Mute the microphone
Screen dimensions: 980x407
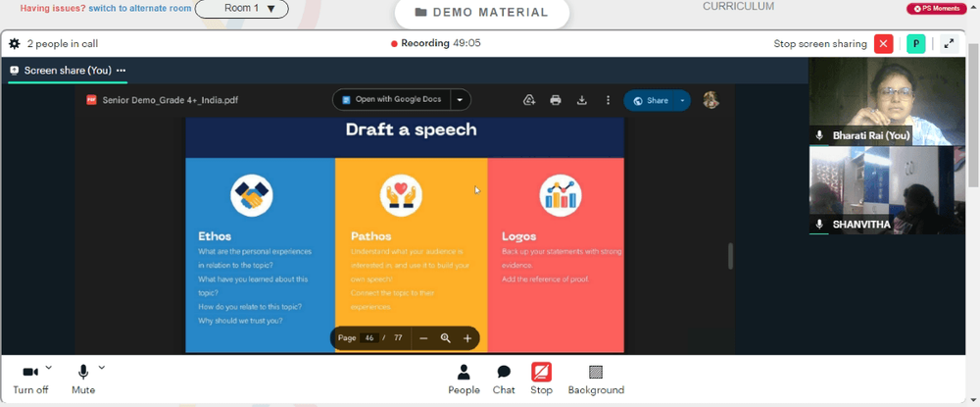tap(83, 379)
